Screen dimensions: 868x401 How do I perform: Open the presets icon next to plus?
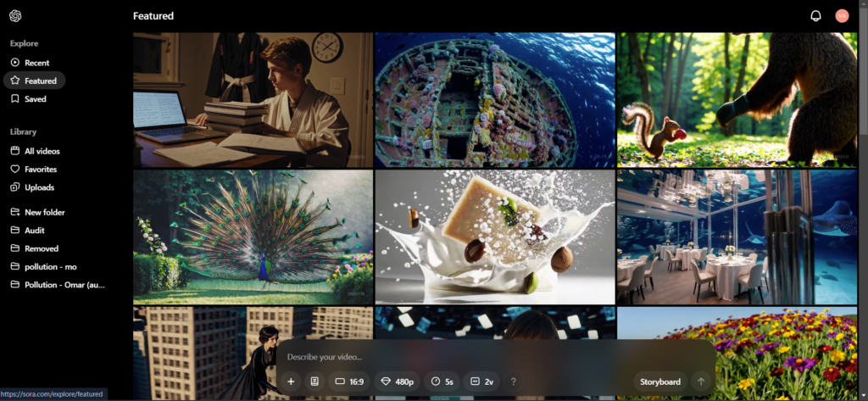coord(314,382)
